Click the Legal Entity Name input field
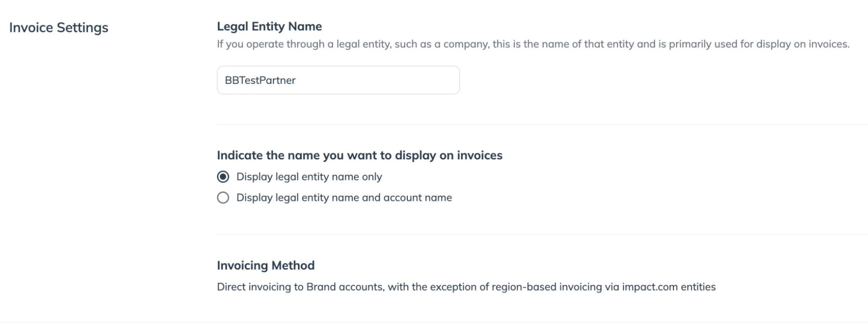This screenshot has height=323, width=868. pos(338,80)
